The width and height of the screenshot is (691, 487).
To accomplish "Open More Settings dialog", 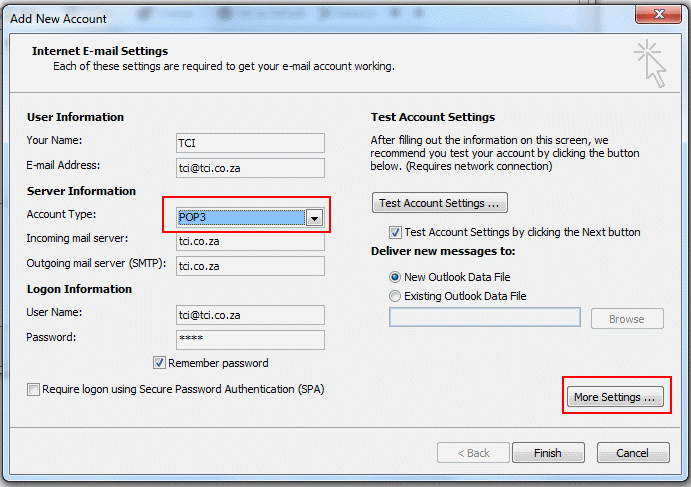I will 615,397.
